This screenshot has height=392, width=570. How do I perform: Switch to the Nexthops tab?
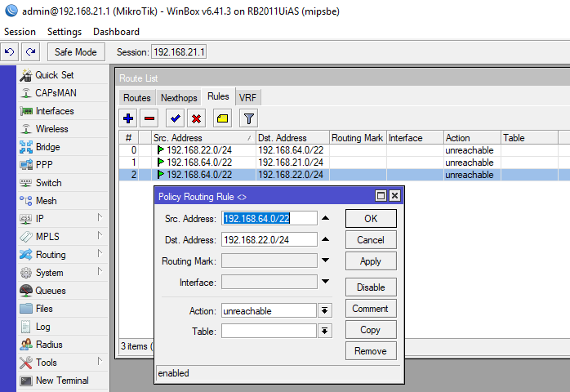click(178, 97)
